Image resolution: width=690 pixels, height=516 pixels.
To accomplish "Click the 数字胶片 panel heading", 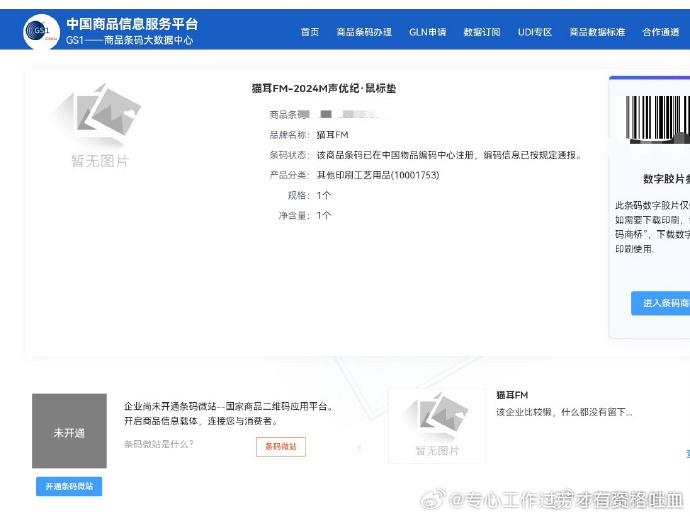I will [x=666, y=179].
